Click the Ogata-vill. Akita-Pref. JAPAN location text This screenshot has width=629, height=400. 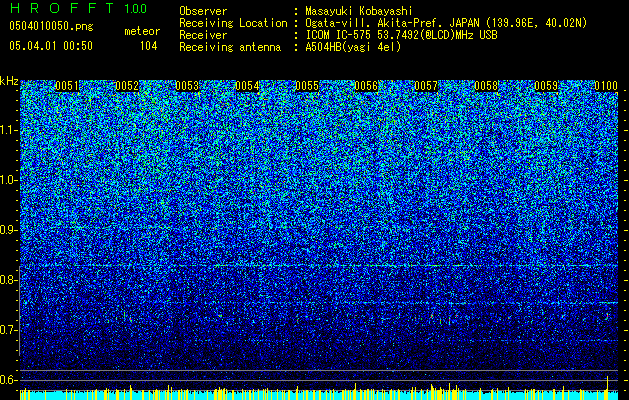[x=446, y=23]
